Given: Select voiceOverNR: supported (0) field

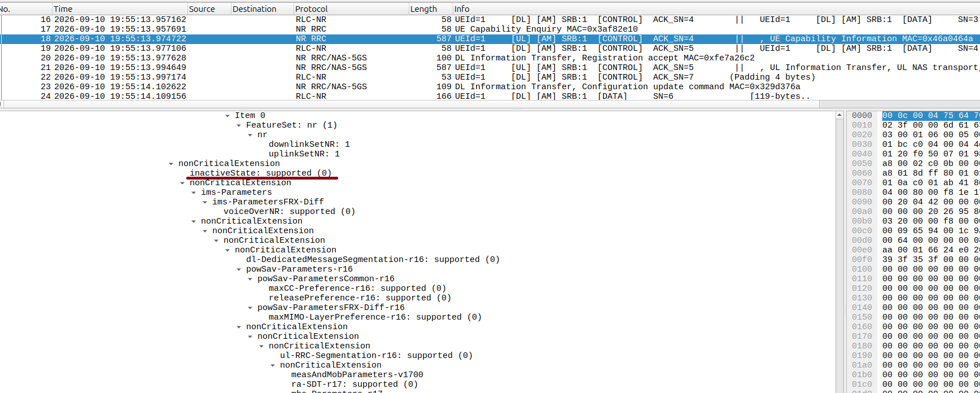Looking at the screenshot, I should pyautogui.click(x=290, y=212).
